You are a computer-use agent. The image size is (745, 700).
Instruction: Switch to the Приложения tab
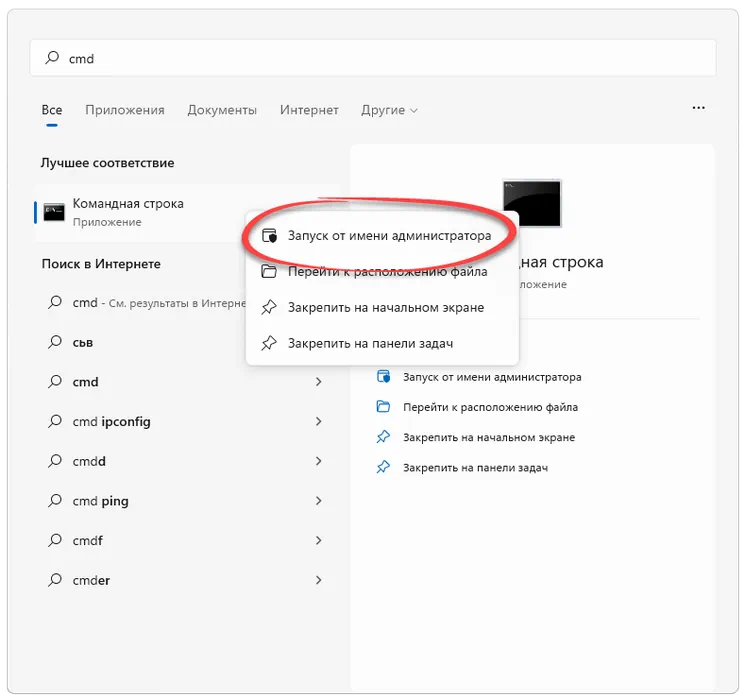[125, 110]
